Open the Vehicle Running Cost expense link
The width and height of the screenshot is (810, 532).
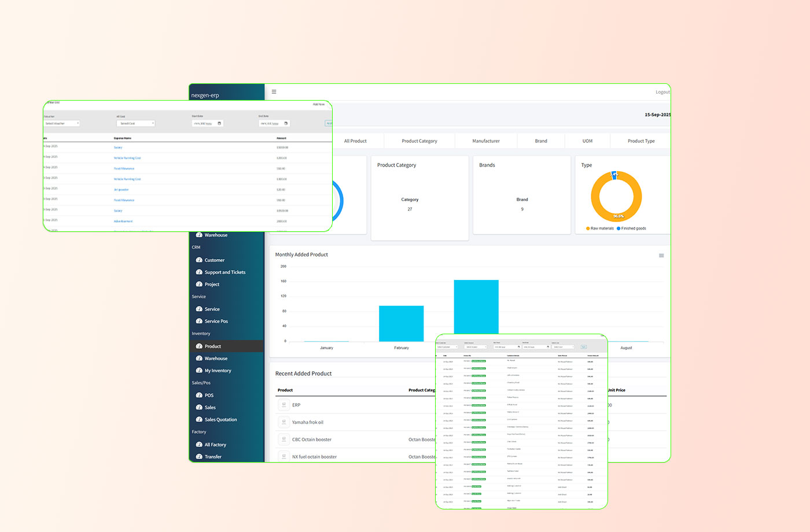pos(127,158)
